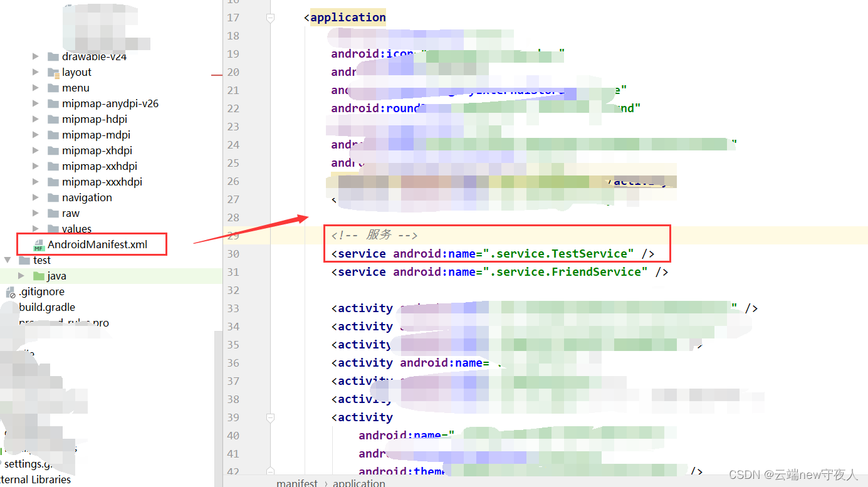Expand the menu folder arrow

pos(36,88)
